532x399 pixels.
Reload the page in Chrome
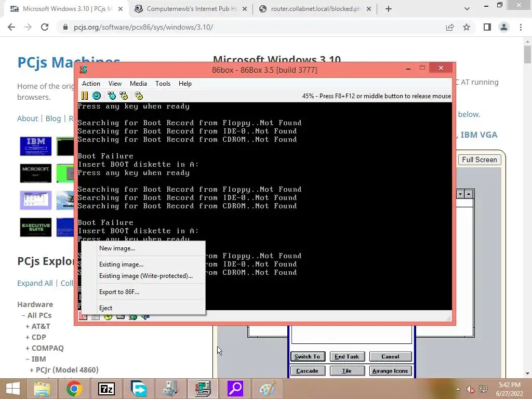[x=45, y=27]
